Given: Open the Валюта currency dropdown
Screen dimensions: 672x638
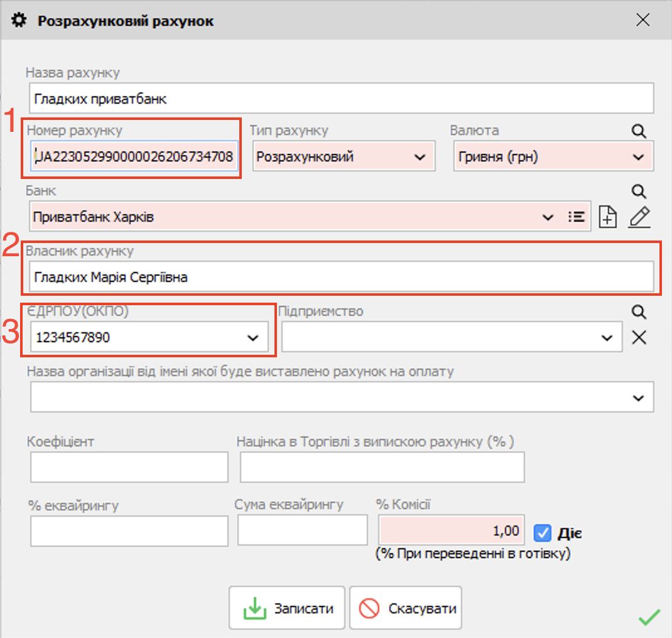Looking at the screenshot, I should click(x=638, y=157).
